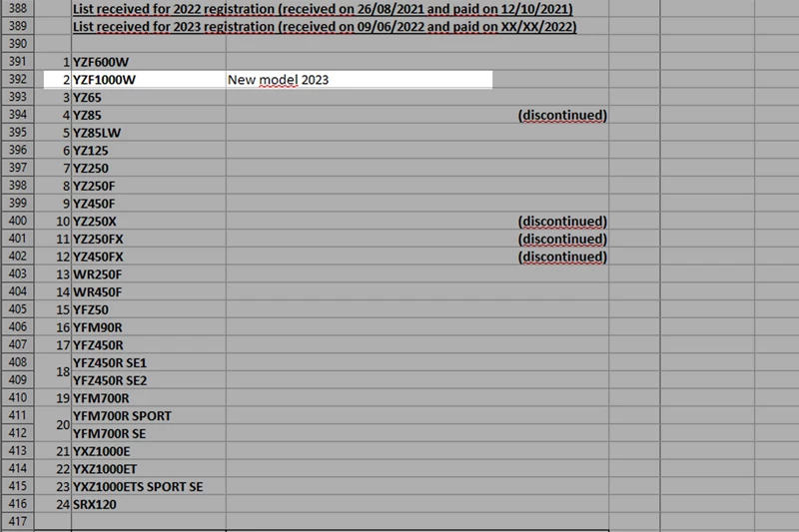Select the discontinued cell in the YZ85 row

[x=561, y=116]
